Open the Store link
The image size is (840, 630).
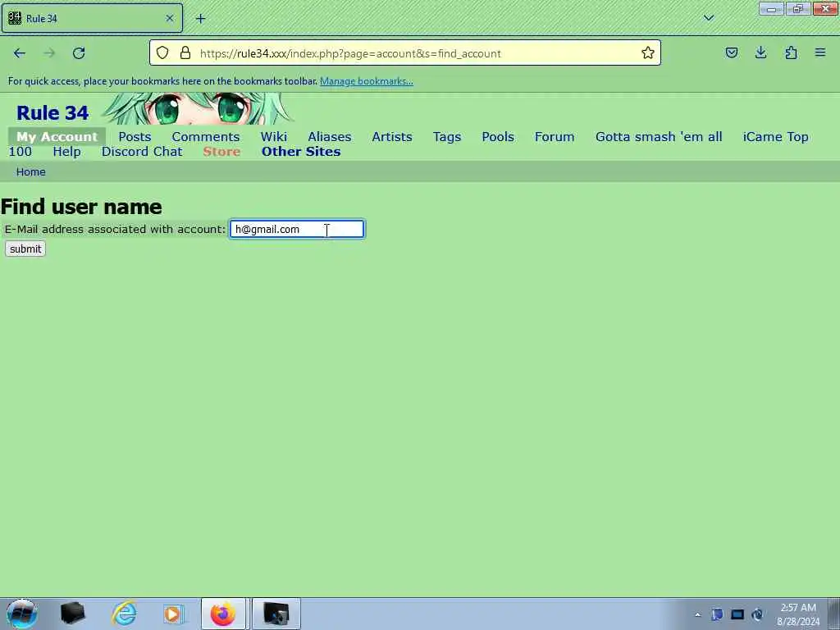click(x=221, y=152)
